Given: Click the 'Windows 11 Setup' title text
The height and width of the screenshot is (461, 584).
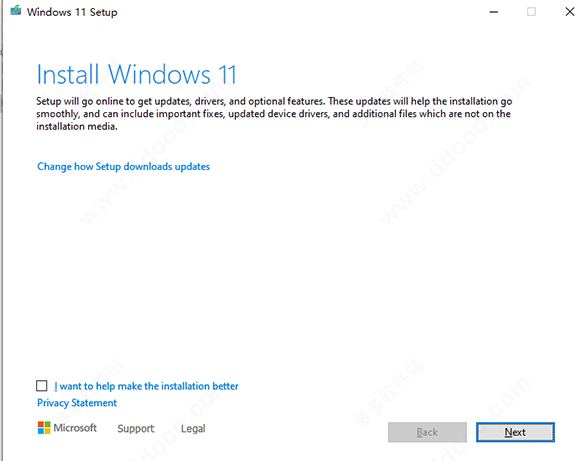Looking at the screenshot, I should pos(72,12).
